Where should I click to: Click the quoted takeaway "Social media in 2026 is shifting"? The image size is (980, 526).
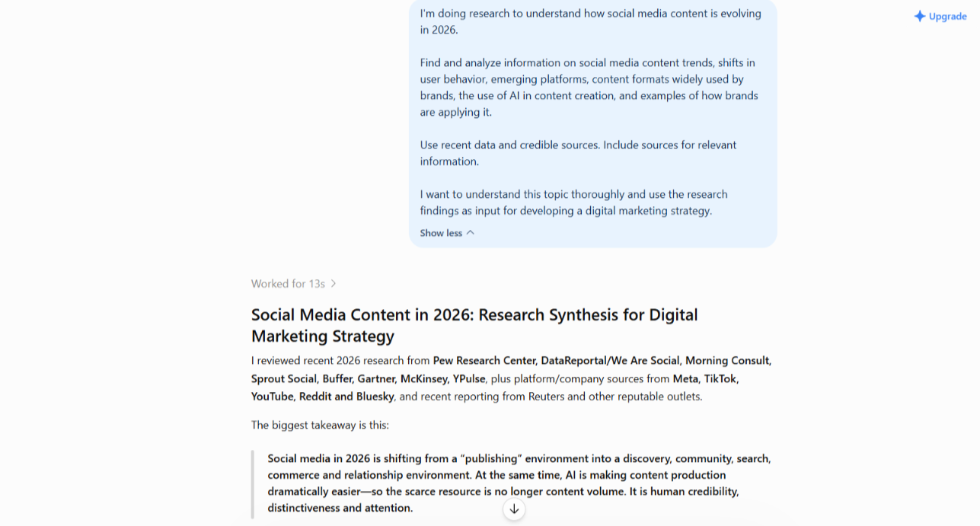click(519, 483)
